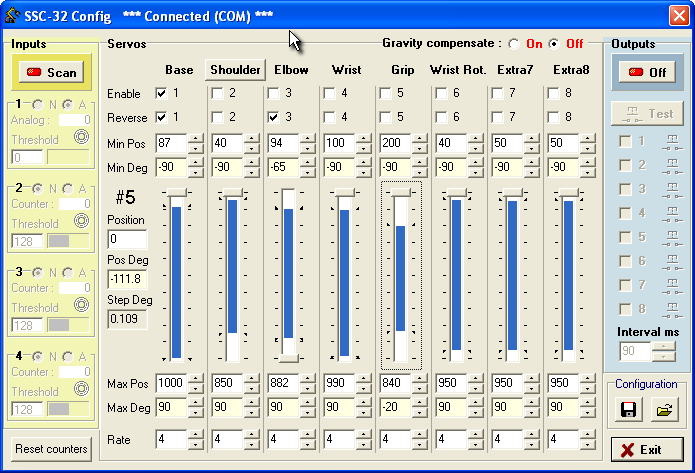Screen dimensions: 695x473
Task: Click the Extra7 servo position slider
Action: [x=512, y=275]
